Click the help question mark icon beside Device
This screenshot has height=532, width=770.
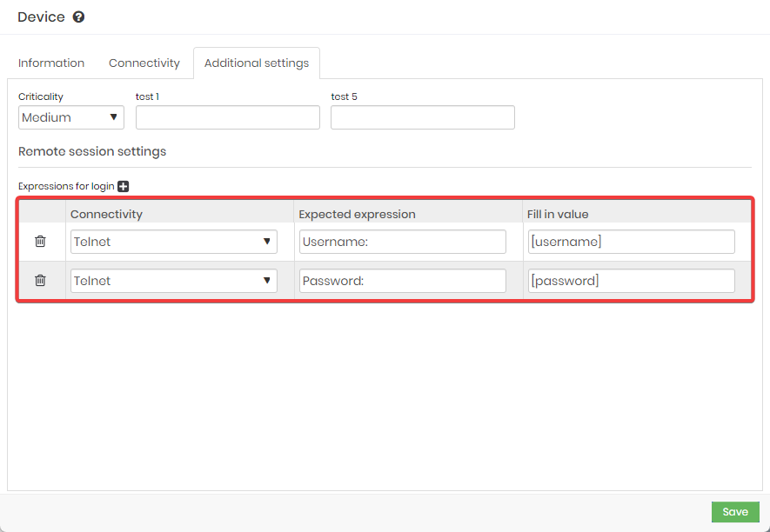(78, 17)
